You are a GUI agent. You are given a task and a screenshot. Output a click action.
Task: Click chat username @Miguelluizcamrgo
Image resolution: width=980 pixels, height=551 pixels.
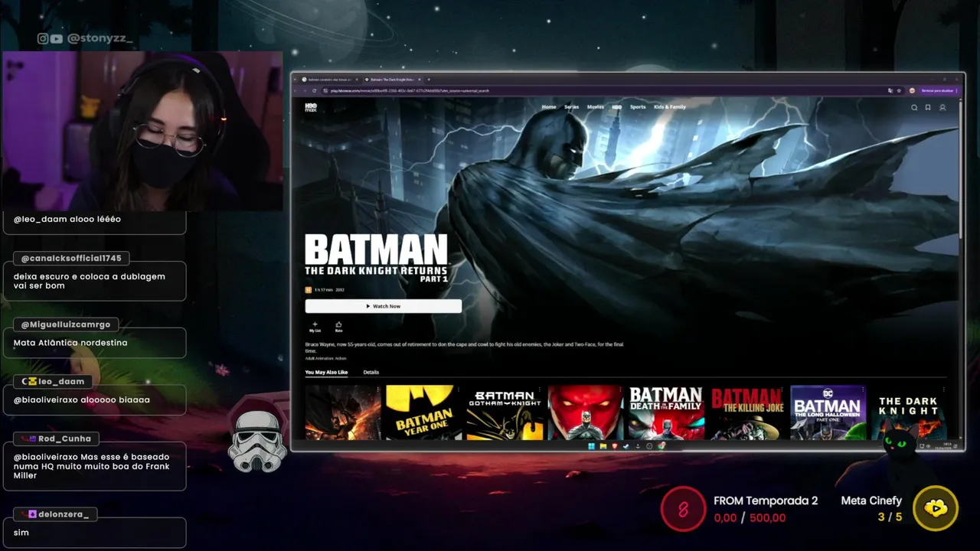tap(66, 324)
